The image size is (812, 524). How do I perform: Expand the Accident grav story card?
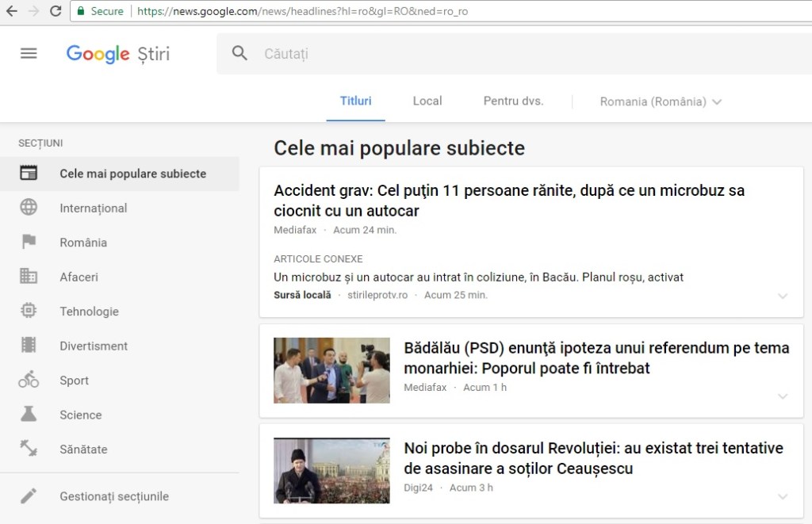[783, 296]
